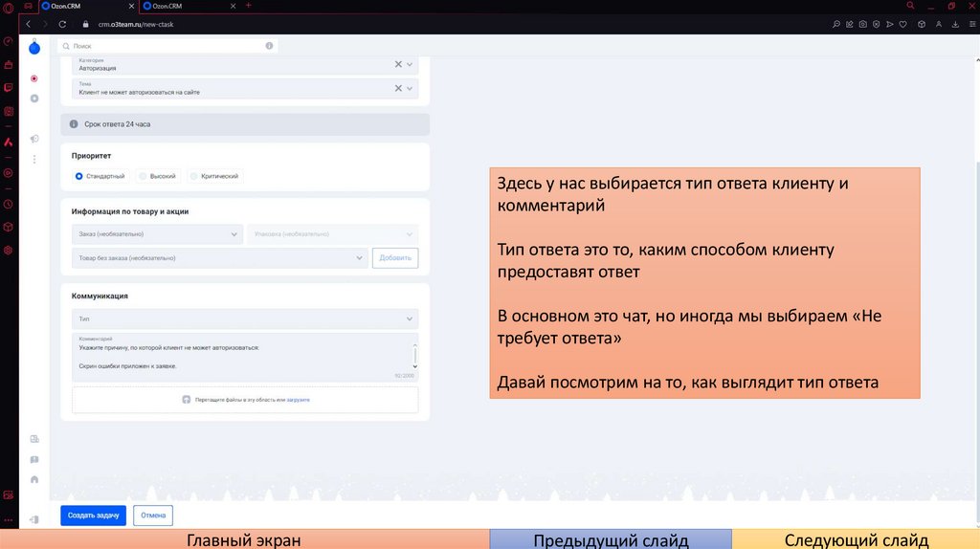
Task: Click the Ozon blue logo in CRM sidebar
Action: (34, 48)
